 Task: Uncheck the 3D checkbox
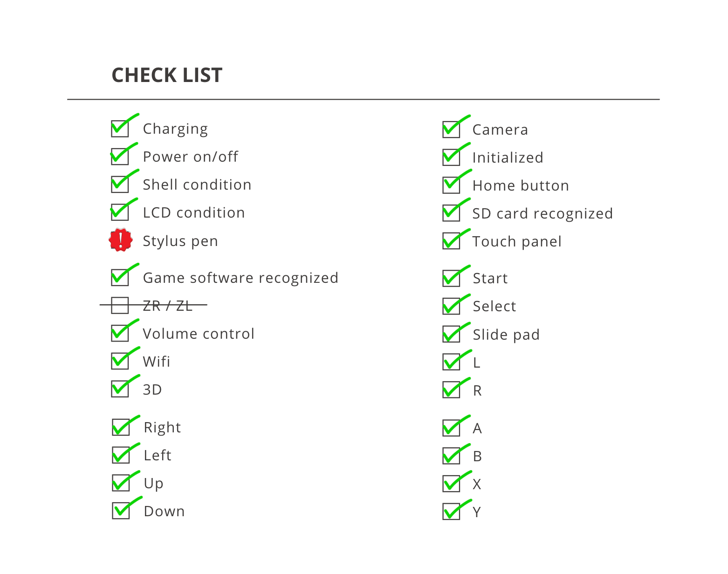[x=120, y=389]
